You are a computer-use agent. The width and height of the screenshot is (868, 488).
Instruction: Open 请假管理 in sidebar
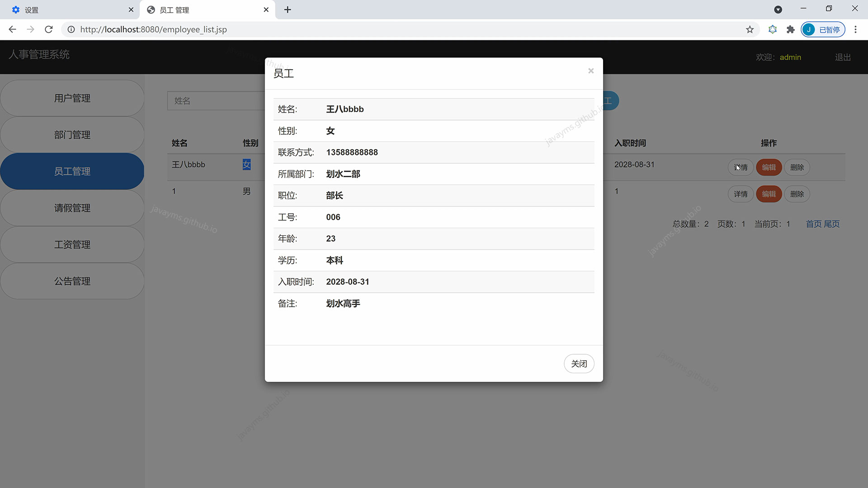[72, 208]
